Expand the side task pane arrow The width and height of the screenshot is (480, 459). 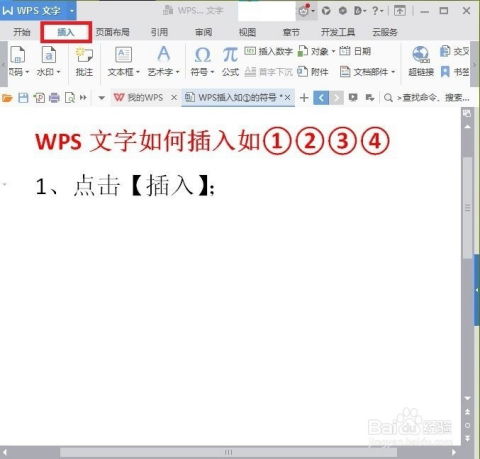pos(477,290)
